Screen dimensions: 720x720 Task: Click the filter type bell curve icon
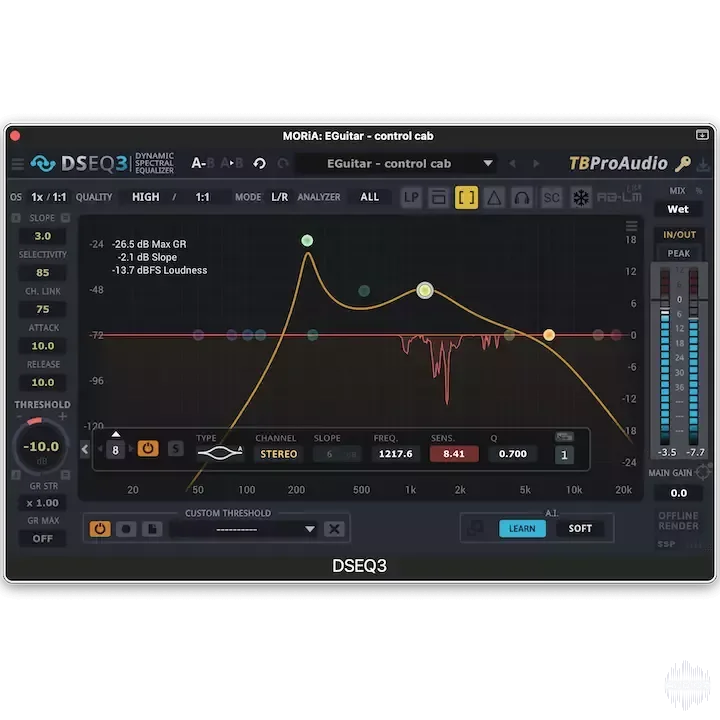click(x=220, y=453)
